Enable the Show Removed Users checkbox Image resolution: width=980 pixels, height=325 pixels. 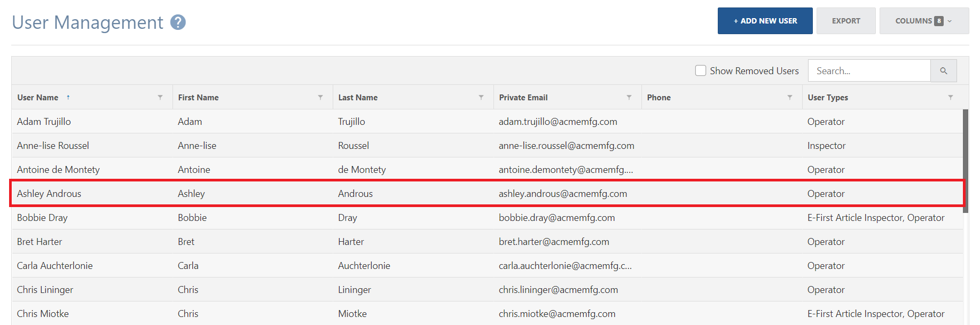[x=701, y=70]
